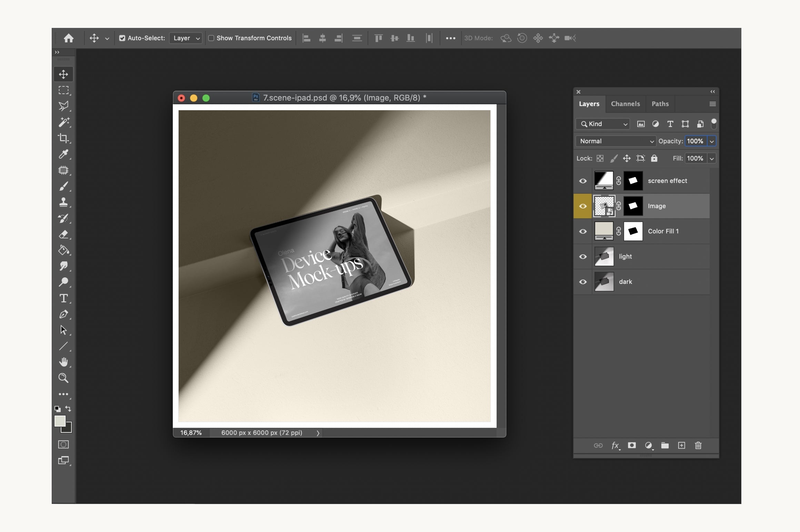The image size is (800, 532).
Task: Toggle visibility of the Image layer
Action: [x=582, y=205]
